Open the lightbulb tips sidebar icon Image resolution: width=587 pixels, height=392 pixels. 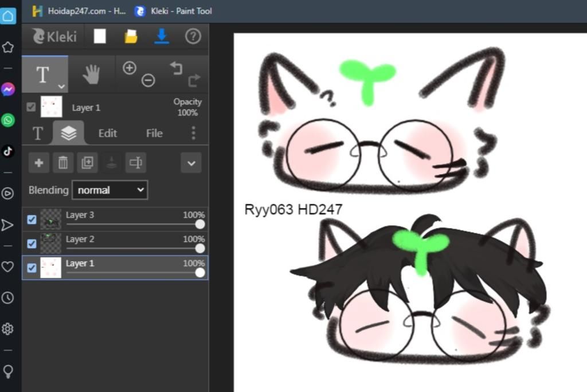pyautogui.click(x=8, y=371)
